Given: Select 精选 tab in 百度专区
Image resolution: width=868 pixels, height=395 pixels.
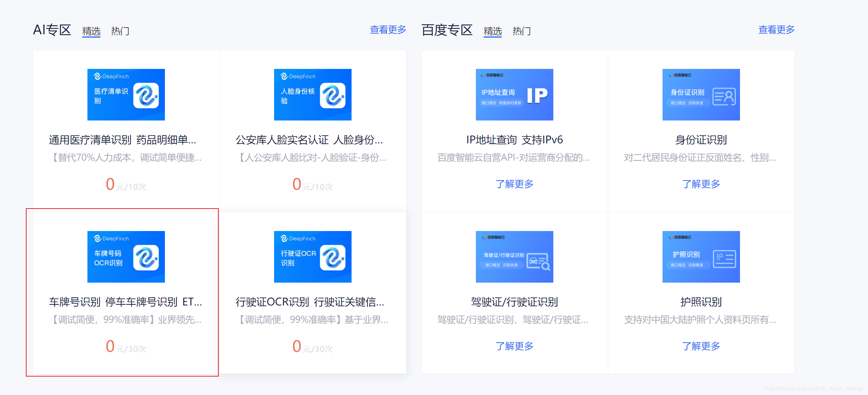Looking at the screenshot, I should 492,31.
